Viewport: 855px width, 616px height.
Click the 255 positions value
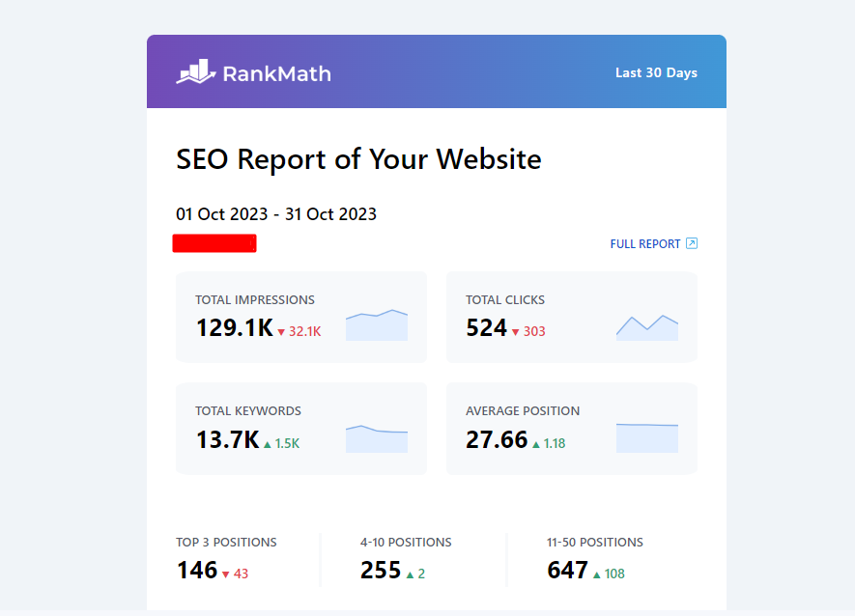pyautogui.click(x=381, y=571)
